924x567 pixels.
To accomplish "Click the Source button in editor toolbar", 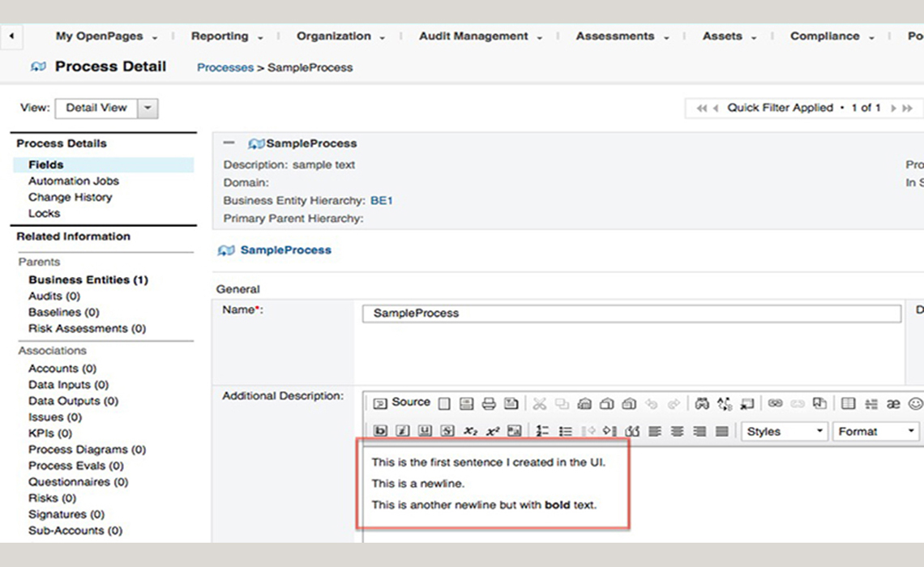I will 402,403.
